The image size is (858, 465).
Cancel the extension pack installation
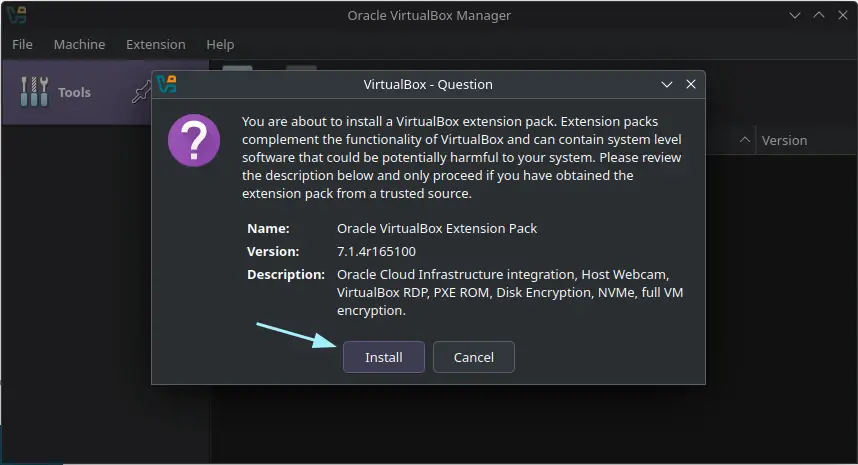pyautogui.click(x=473, y=357)
